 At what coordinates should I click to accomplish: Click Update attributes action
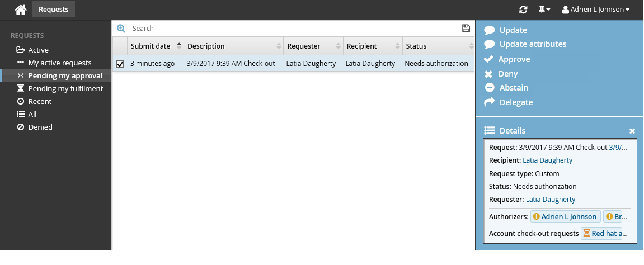pos(532,44)
